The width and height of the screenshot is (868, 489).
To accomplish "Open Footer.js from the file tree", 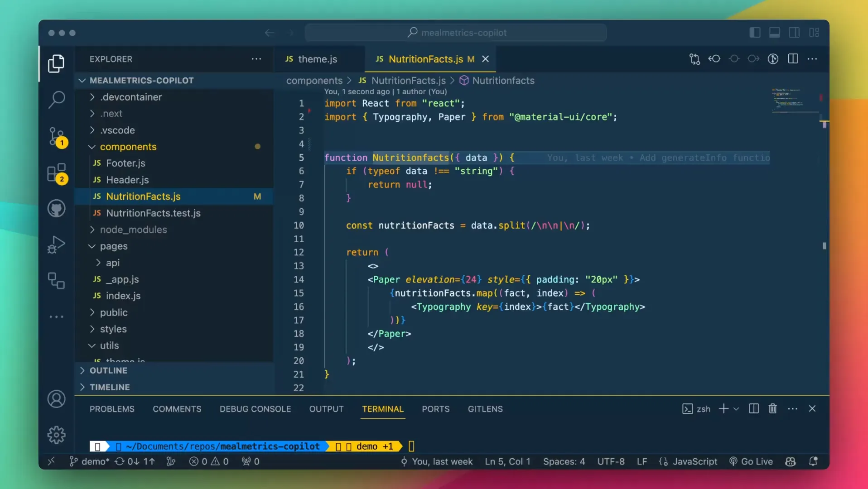I will 174,163.
